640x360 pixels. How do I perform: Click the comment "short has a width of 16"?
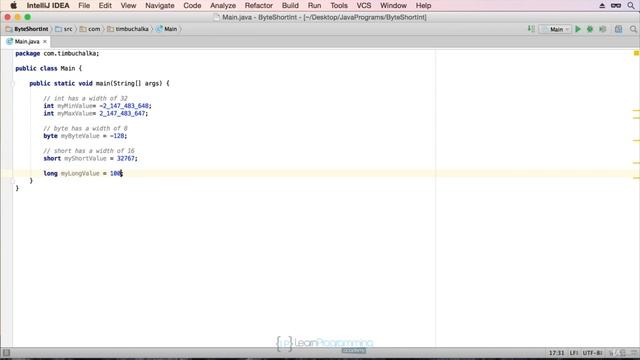(x=89, y=151)
